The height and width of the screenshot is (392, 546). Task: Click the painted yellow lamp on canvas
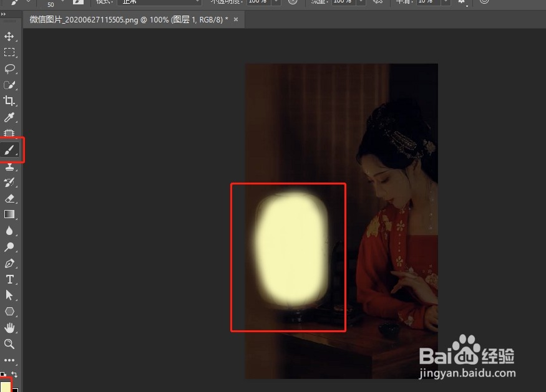[x=291, y=248]
